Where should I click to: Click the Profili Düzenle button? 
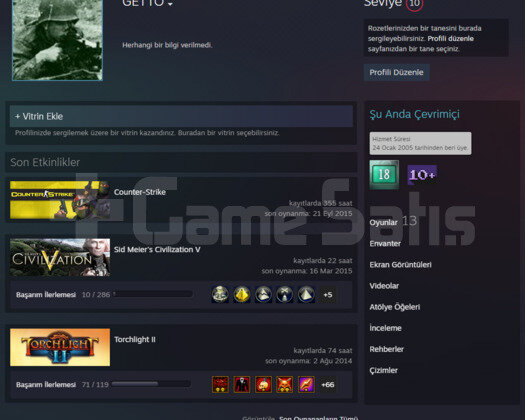[396, 72]
